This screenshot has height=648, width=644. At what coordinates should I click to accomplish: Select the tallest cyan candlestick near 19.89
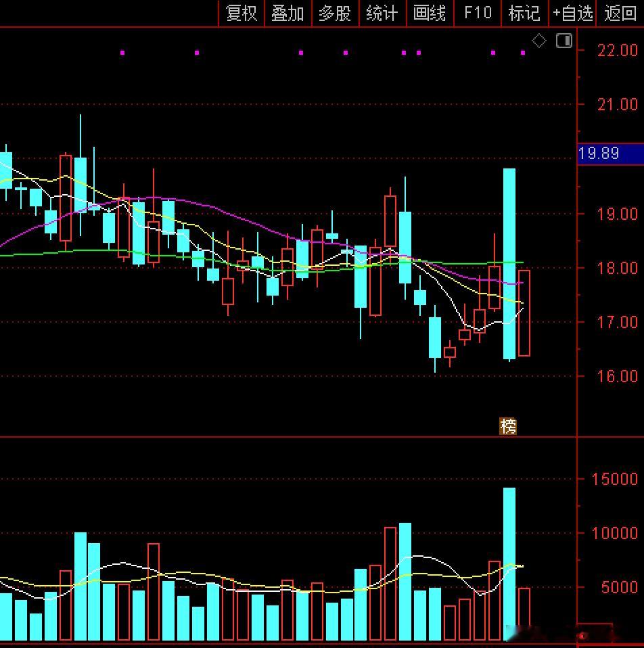tap(509, 264)
